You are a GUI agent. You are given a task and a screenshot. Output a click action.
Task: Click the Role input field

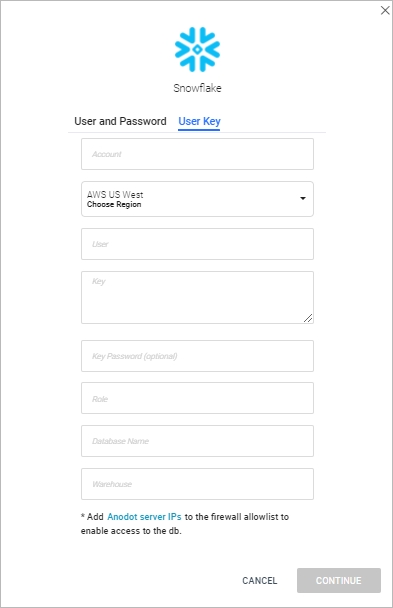(x=197, y=398)
